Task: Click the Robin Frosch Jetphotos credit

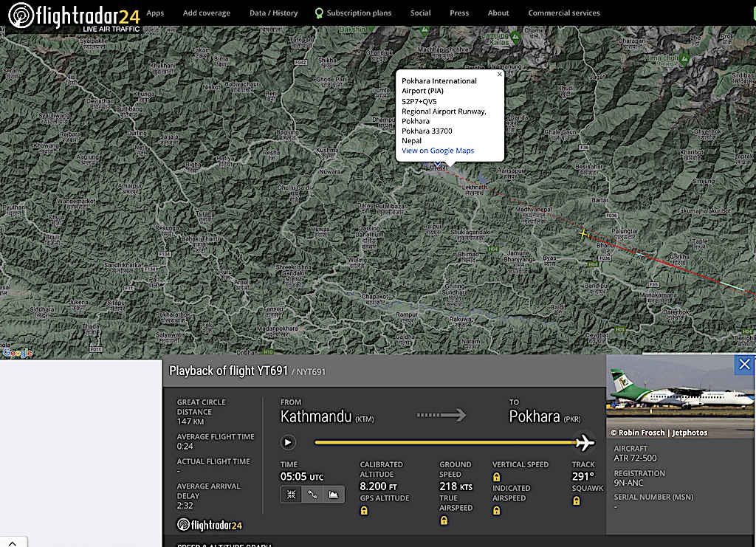Action: pyautogui.click(x=659, y=433)
